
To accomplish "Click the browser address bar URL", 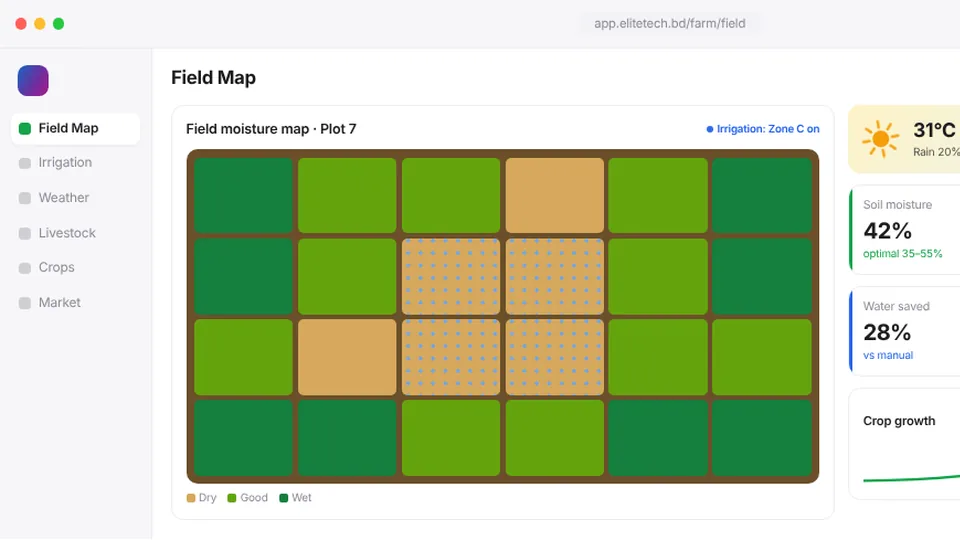I will (670, 23).
